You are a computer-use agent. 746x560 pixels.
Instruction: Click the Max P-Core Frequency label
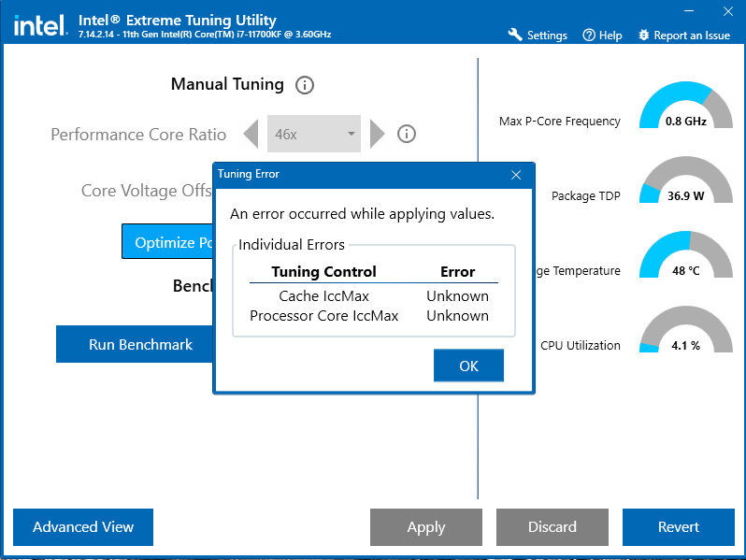click(x=559, y=122)
